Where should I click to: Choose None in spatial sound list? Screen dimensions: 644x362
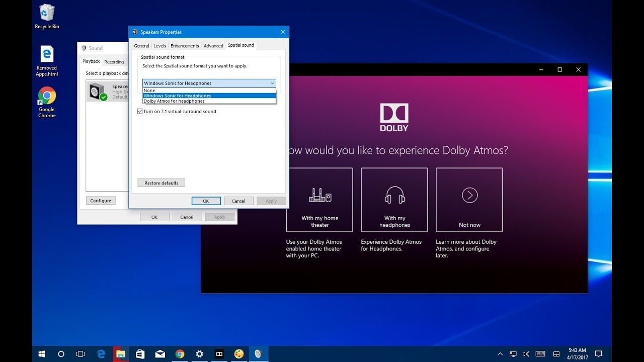[x=209, y=90]
